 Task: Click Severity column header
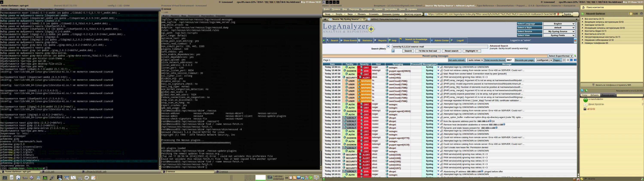click(x=364, y=64)
